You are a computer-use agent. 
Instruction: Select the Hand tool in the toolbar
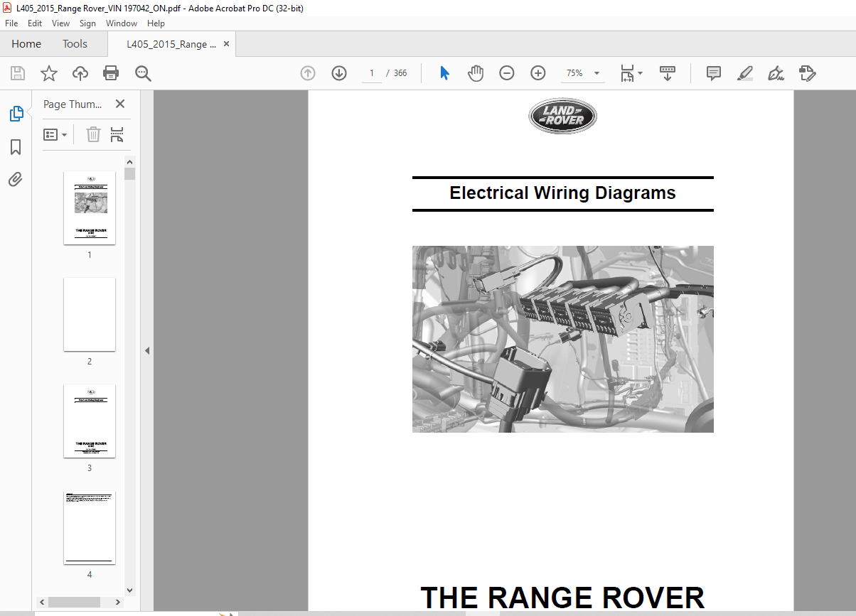click(475, 72)
